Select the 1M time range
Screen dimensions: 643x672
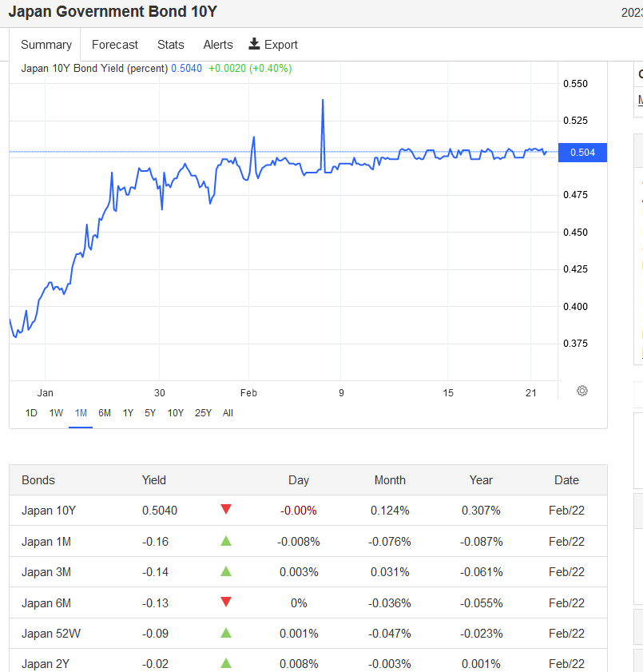point(81,413)
